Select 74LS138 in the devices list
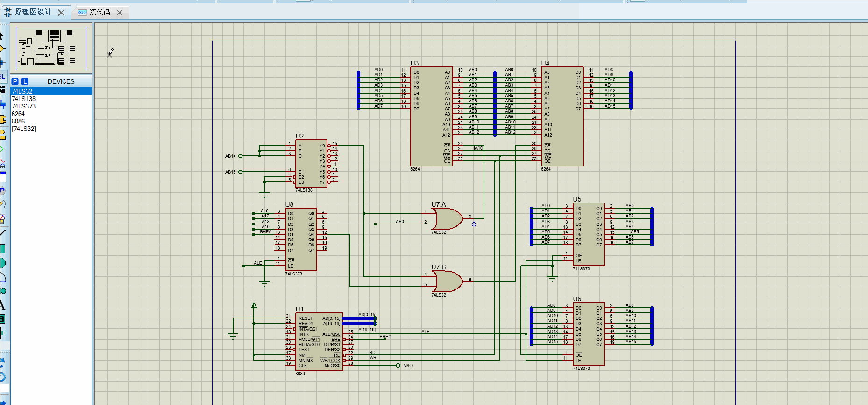 24,99
